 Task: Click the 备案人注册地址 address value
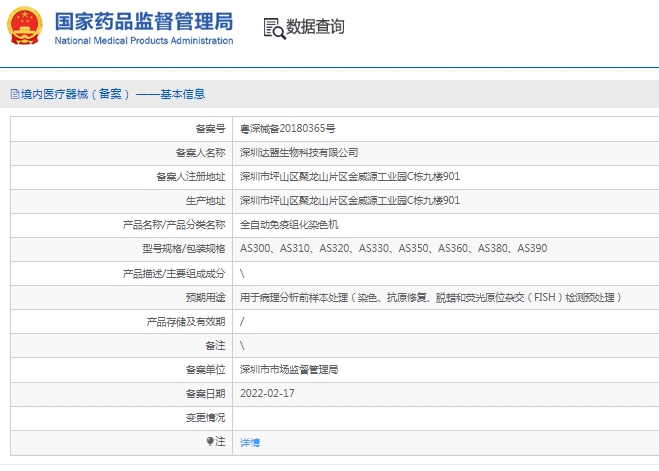pos(350,176)
